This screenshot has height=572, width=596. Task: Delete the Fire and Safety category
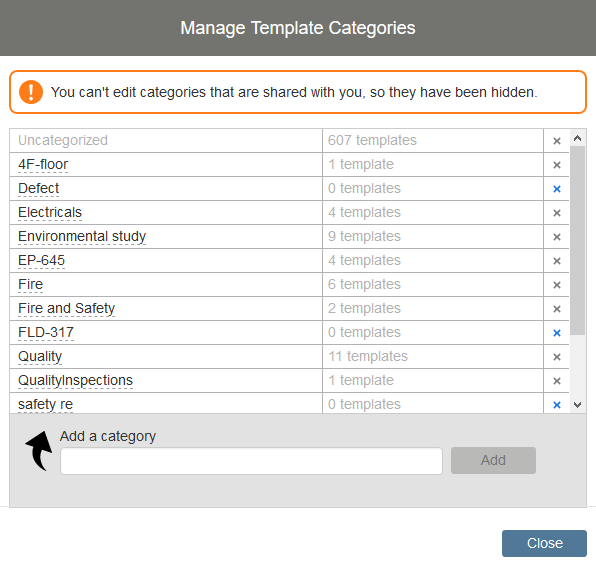click(556, 309)
